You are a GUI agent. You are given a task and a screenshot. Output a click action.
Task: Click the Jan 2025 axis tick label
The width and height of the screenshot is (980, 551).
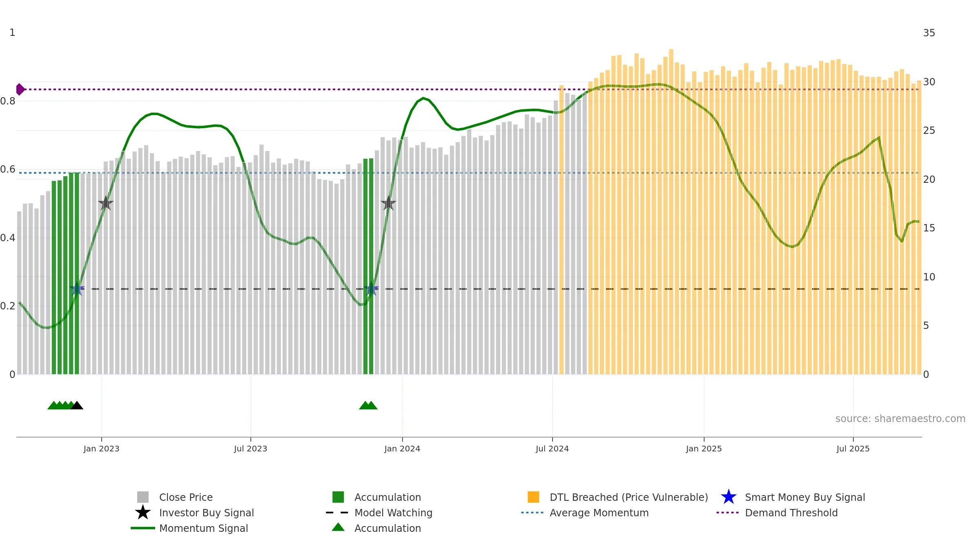704,449
